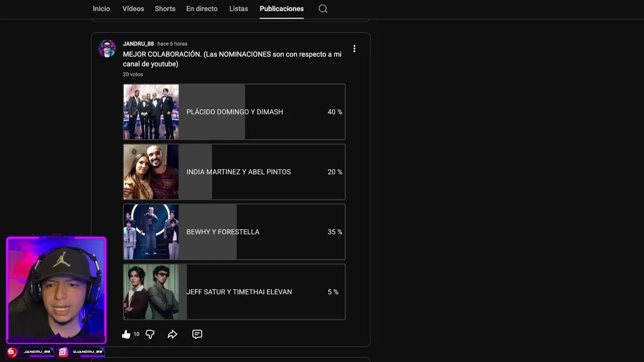The image size is (644, 362).
Task: Click the webcam overlay of the streamer
Action: (56, 290)
